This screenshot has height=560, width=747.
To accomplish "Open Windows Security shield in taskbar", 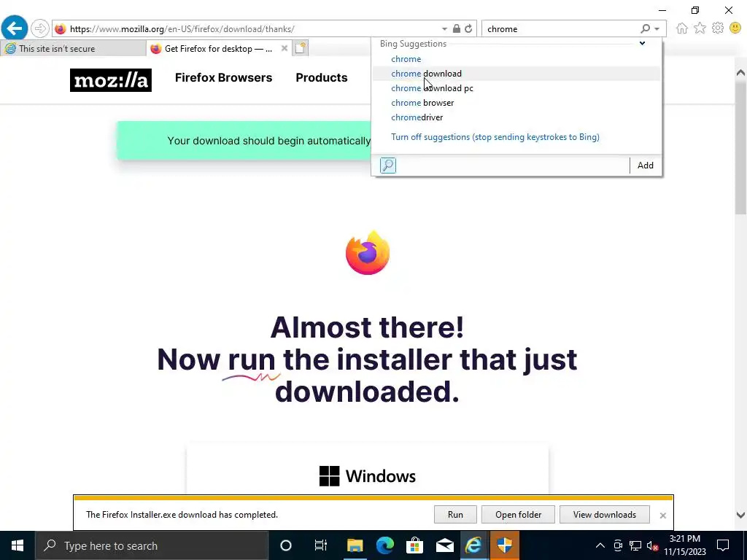I will pos(504,545).
